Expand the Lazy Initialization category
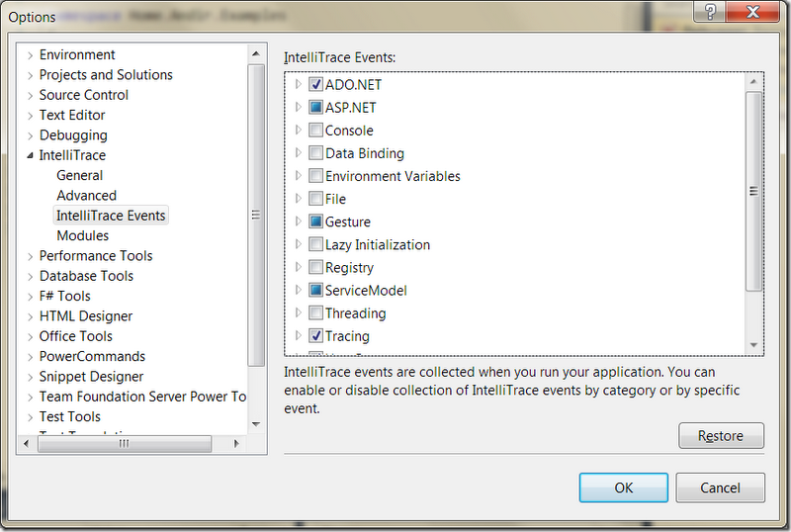This screenshot has width=791, height=532. (299, 244)
